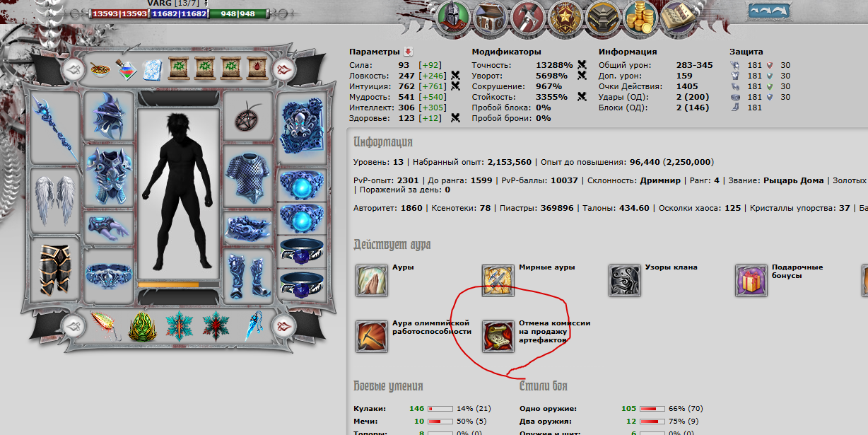Select the soup bowl consumable item
Viewport: 868px width, 435px height.
tap(99, 69)
